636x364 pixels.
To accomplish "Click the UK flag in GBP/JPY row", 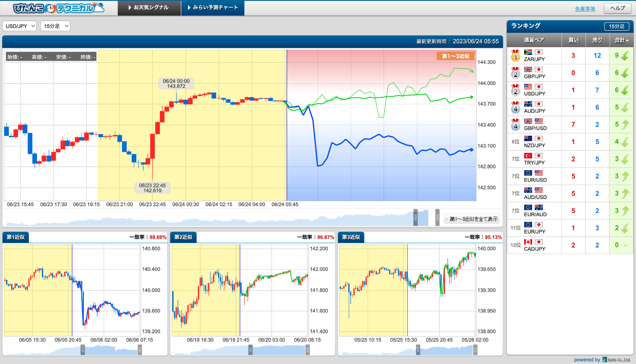I will click(x=528, y=69).
